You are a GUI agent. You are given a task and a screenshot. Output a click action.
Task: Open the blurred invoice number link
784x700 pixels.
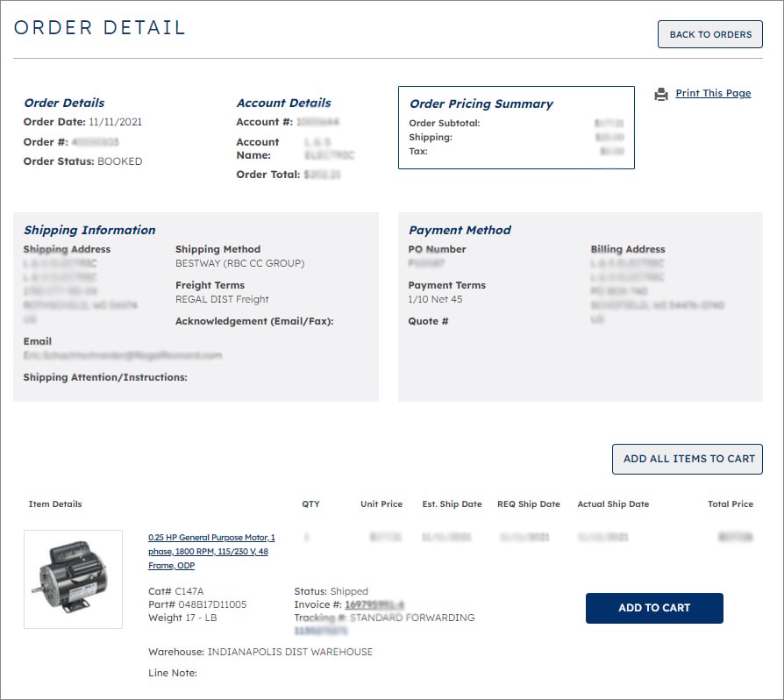coord(374,604)
